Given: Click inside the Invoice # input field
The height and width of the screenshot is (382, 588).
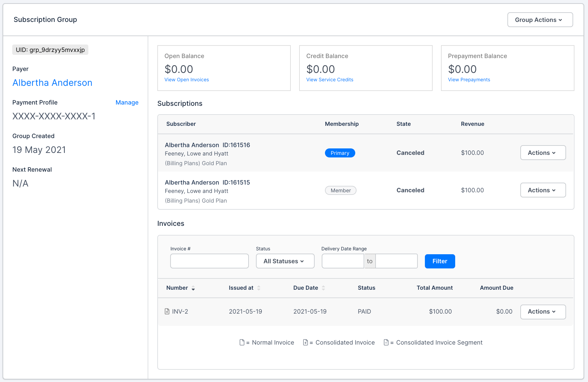Looking at the screenshot, I should (x=209, y=261).
